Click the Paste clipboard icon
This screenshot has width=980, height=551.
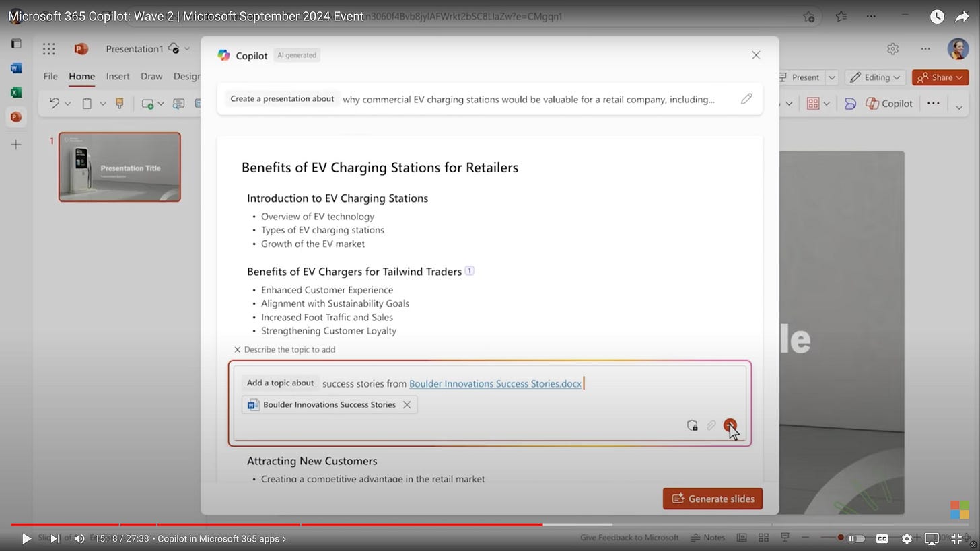tap(87, 103)
